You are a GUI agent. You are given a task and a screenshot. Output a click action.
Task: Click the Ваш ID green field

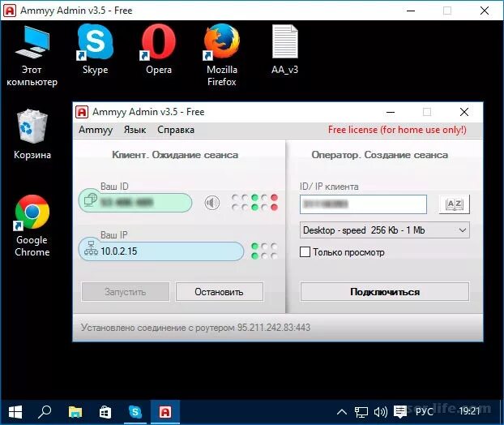pyautogui.click(x=135, y=203)
